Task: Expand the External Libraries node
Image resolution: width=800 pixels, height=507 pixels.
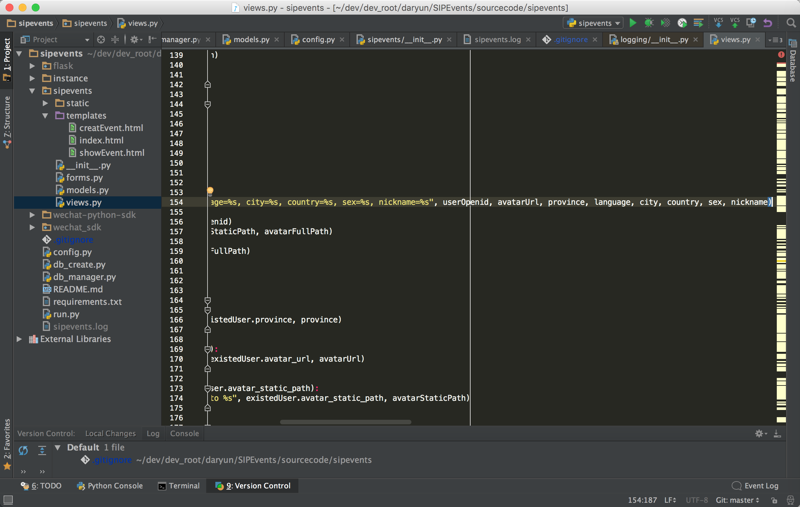Action: click(19, 339)
